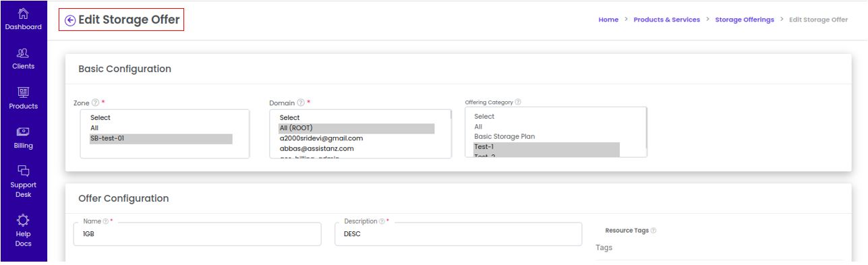
Task: Click the help icon next to Offering Category
Action: coord(518,102)
